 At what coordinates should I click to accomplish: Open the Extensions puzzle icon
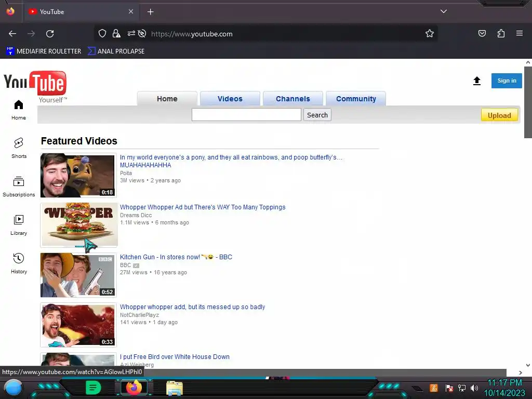[501, 33]
